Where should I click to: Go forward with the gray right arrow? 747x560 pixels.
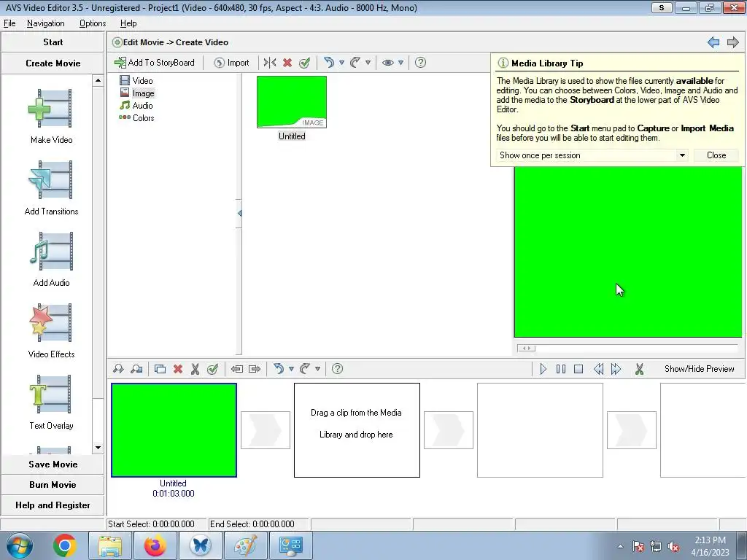pyautogui.click(x=732, y=42)
